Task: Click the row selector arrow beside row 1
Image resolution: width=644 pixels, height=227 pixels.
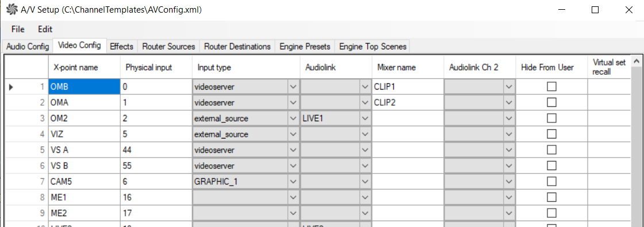Action: coord(11,87)
